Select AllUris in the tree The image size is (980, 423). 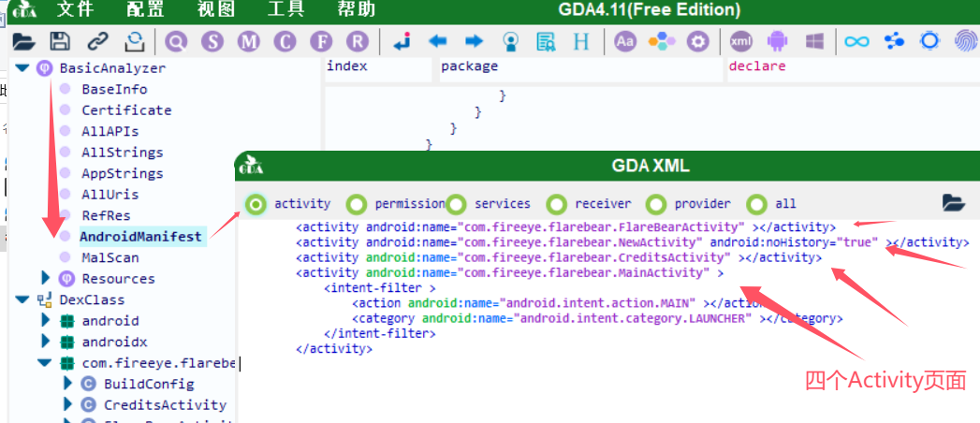click(x=110, y=195)
